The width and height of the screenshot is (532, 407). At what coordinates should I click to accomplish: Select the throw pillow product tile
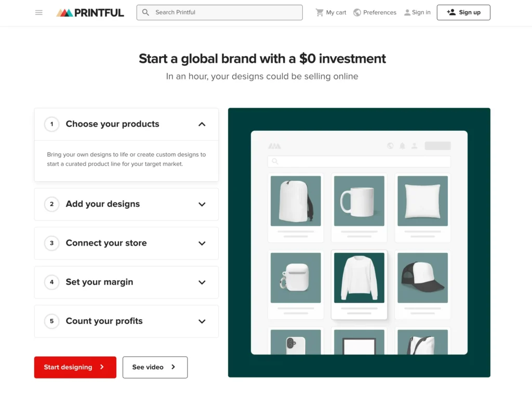[x=422, y=207]
